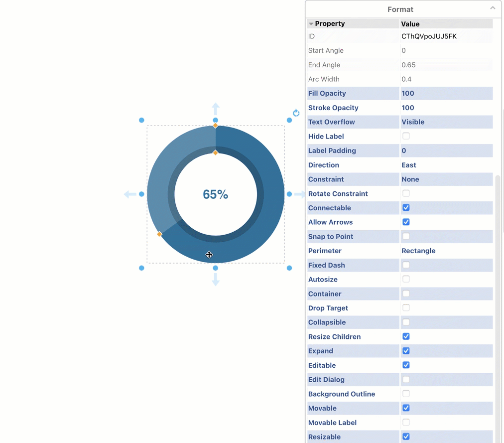The height and width of the screenshot is (443, 504).
Task: Uncheck the Connectable checkbox
Action: point(406,208)
